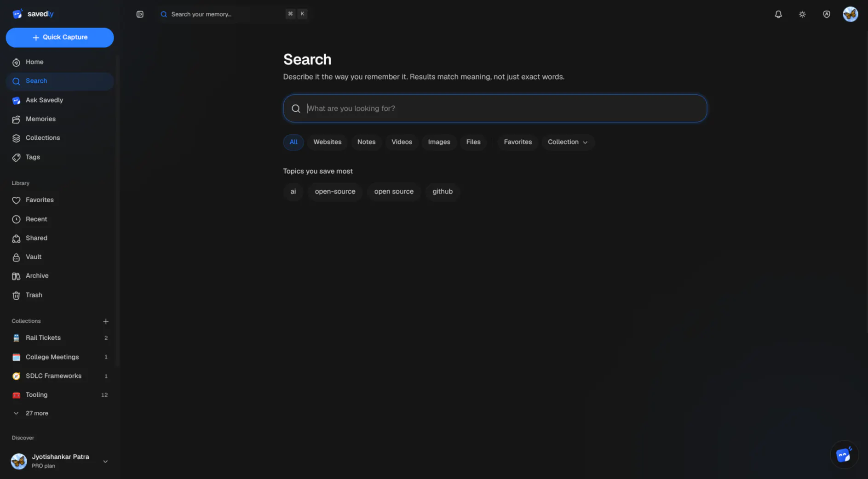The image size is (868, 479).
Task: Expand the Collection filter dropdown
Action: [568, 142]
